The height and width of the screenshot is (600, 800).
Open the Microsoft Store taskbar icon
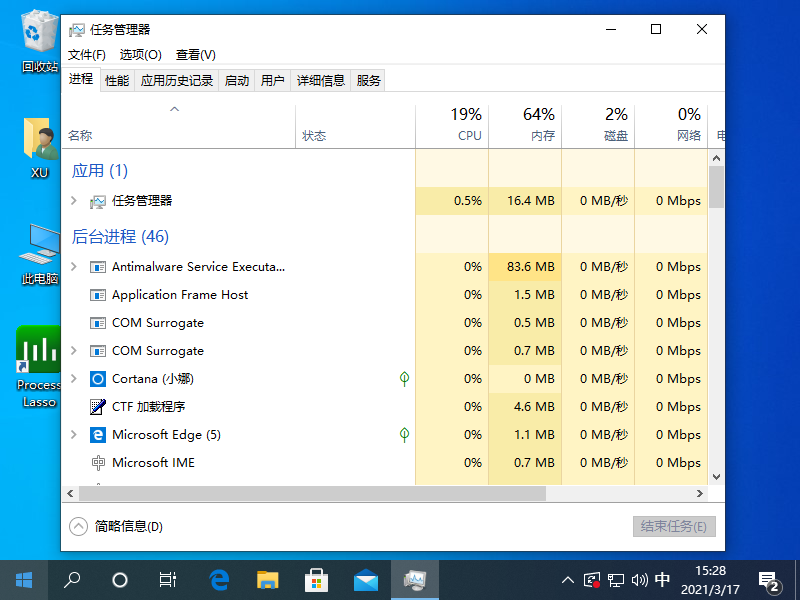(317, 579)
